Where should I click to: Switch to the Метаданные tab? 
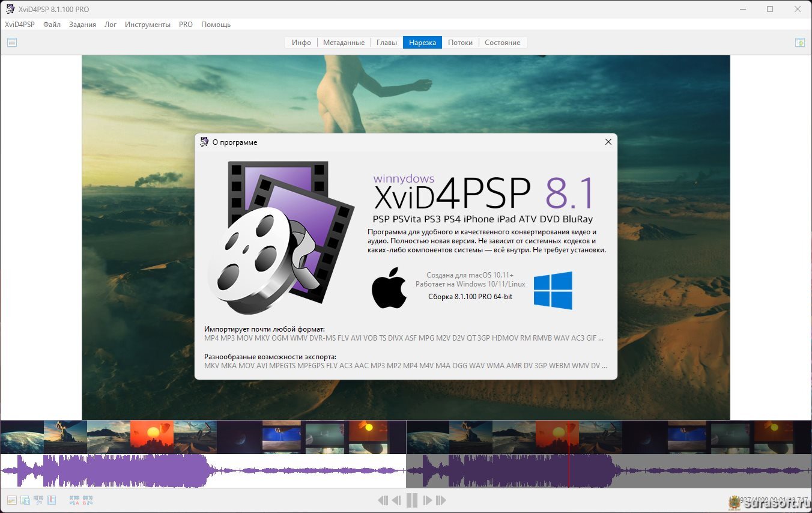(x=344, y=43)
